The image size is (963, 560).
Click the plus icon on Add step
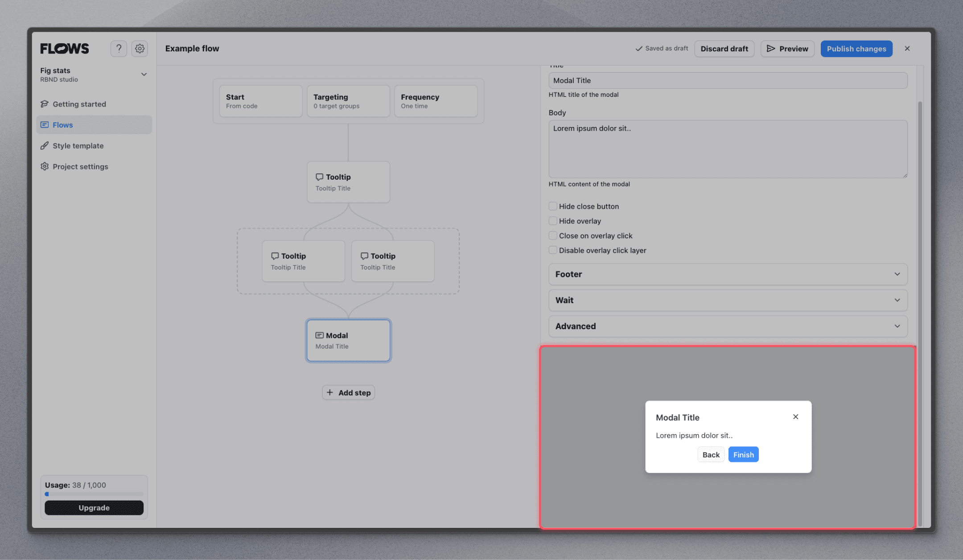click(x=330, y=392)
